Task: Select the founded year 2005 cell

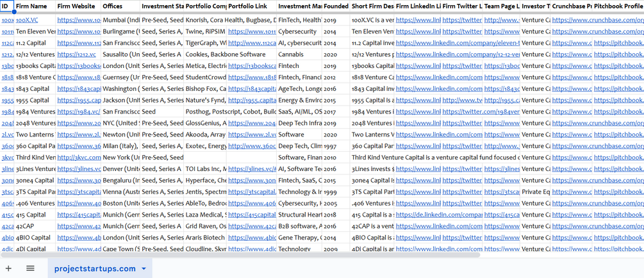Action: click(336, 203)
